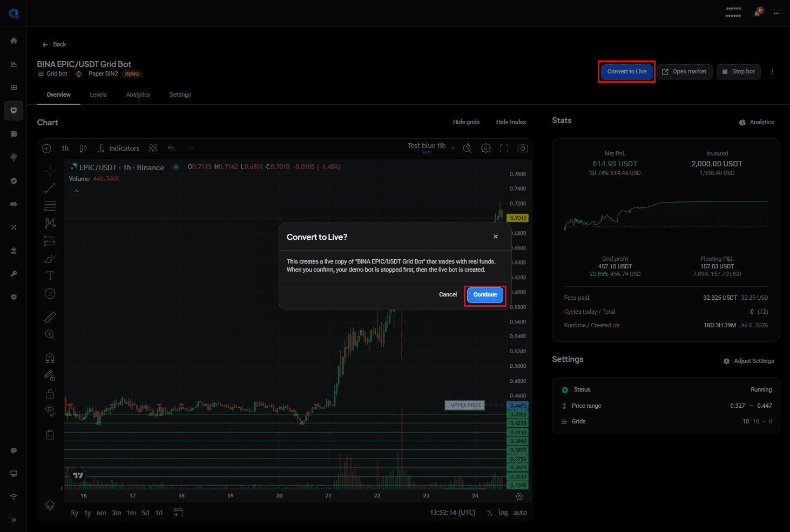Open the indicator templates grid icon
Screen dimensions: 790x532
[153, 149]
